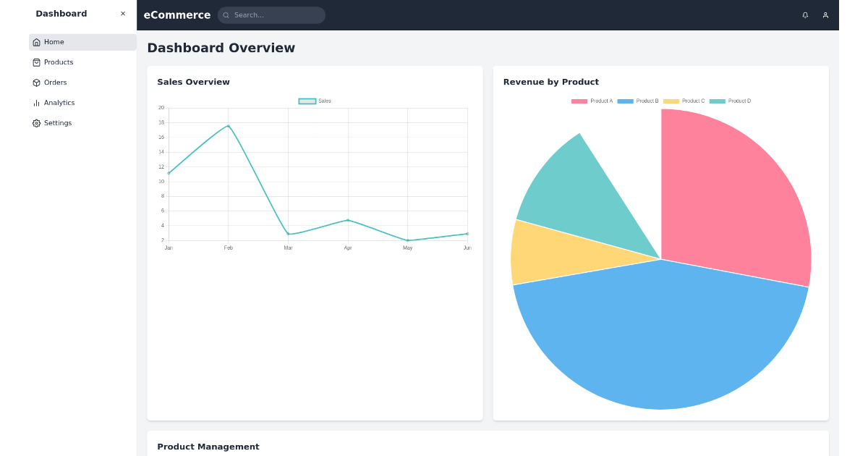Toggle the Sales series in the legend
868x456 pixels.
[315, 101]
